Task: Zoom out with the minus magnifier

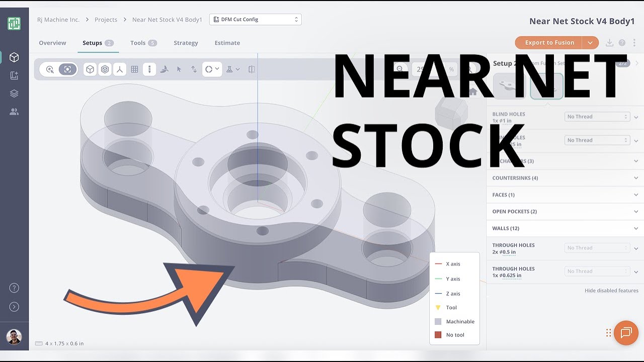Action: pyautogui.click(x=399, y=69)
